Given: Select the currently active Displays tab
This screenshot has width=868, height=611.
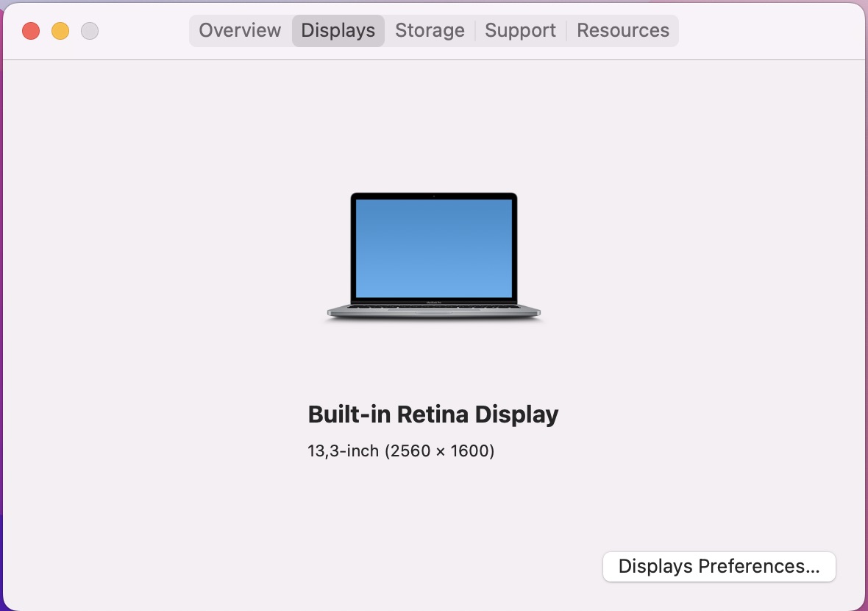Looking at the screenshot, I should point(338,30).
